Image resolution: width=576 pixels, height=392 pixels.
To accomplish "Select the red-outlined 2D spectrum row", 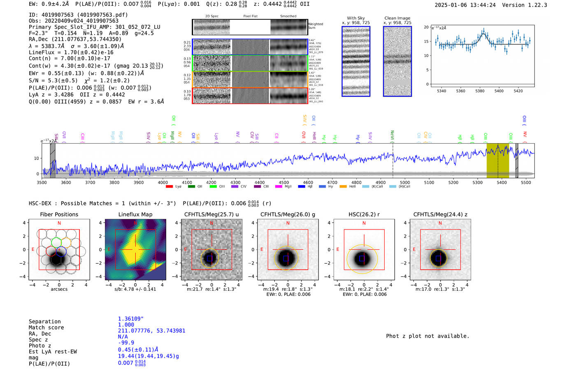I will [x=250, y=95].
